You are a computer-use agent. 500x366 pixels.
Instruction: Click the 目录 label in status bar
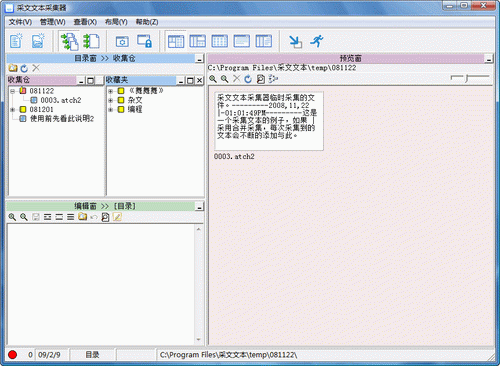(x=92, y=355)
